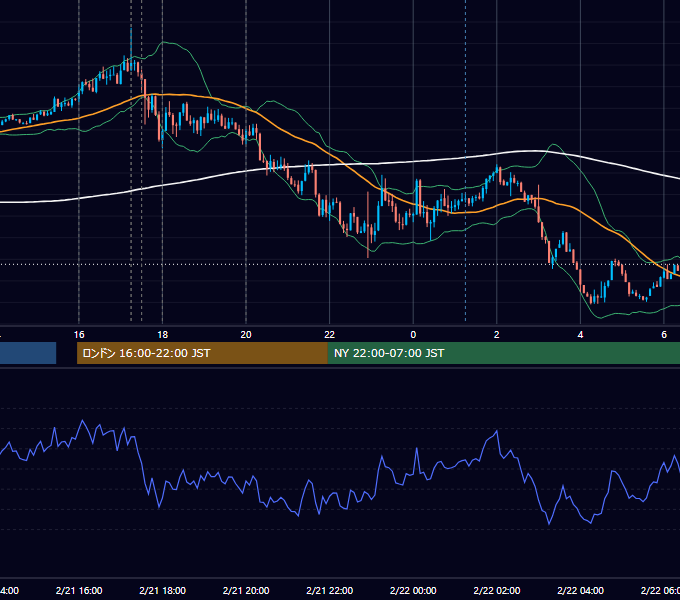The image size is (680, 600).
Task: Click the hour label 4 on price chart axis
Action: [x=580, y=335]
